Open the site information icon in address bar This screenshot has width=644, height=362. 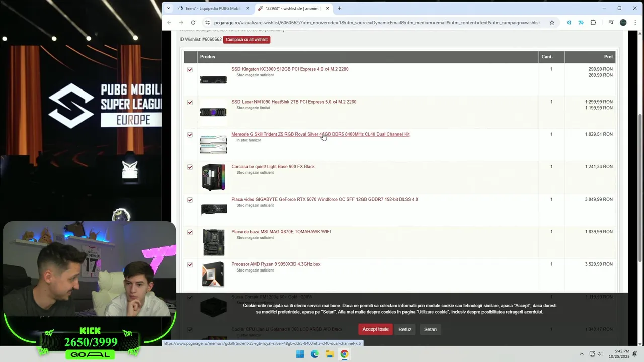coord(207,23)
